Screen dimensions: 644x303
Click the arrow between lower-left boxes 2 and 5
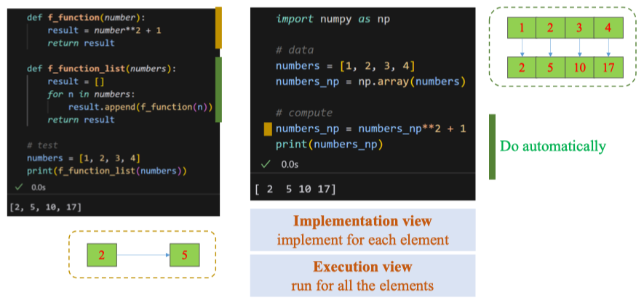click(x=143, y=255)
